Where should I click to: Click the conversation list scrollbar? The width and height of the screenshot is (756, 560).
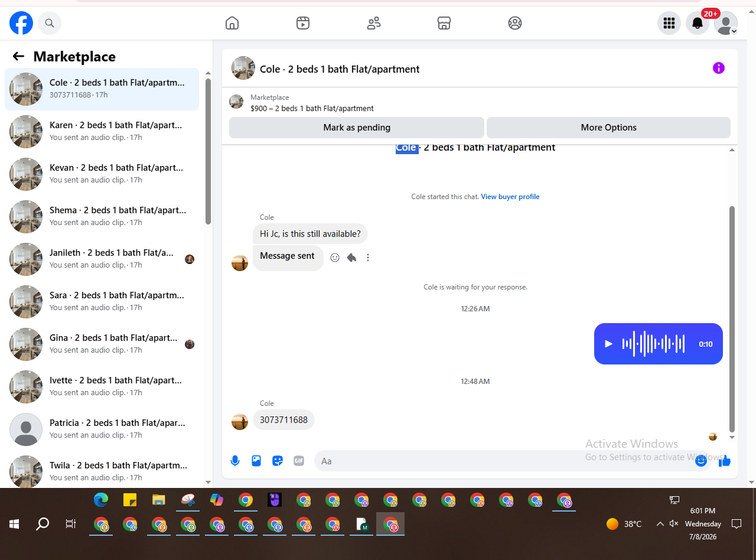tap(208, 151)
